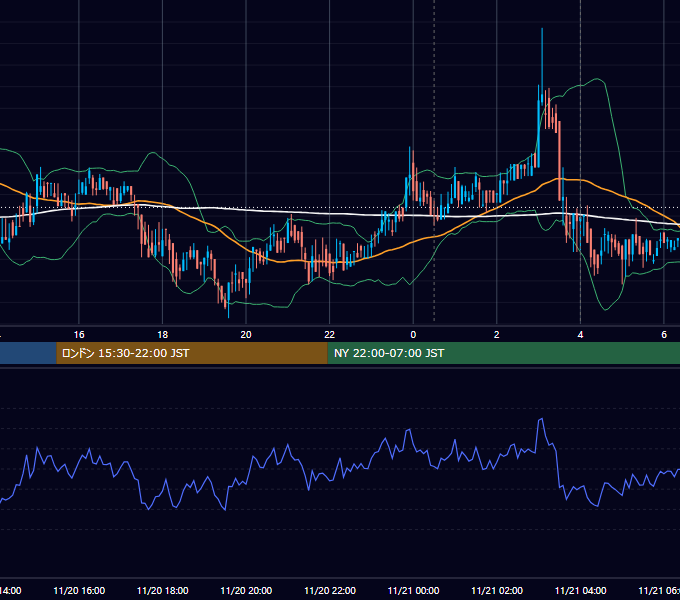Click hour label 18 on chart axis

[x=163, y=335]
